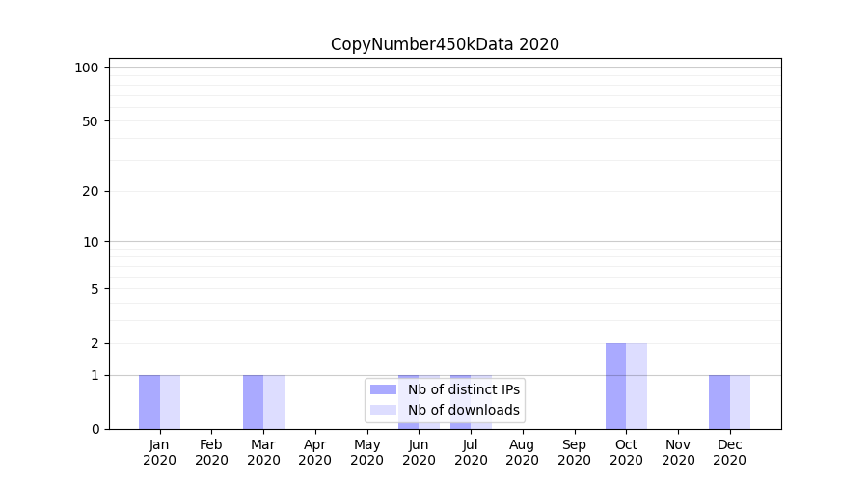
Task: Select the Nb of distinct IPs legend label
Action: (464, 389)
